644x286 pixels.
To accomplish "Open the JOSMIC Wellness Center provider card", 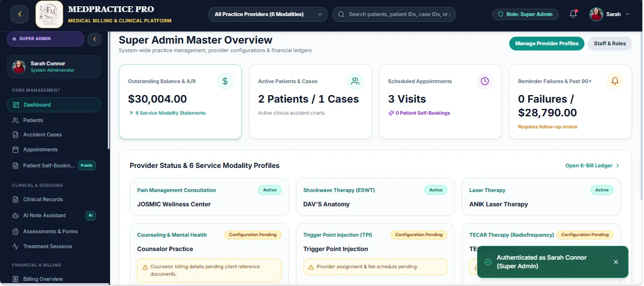I will [209, 197].
